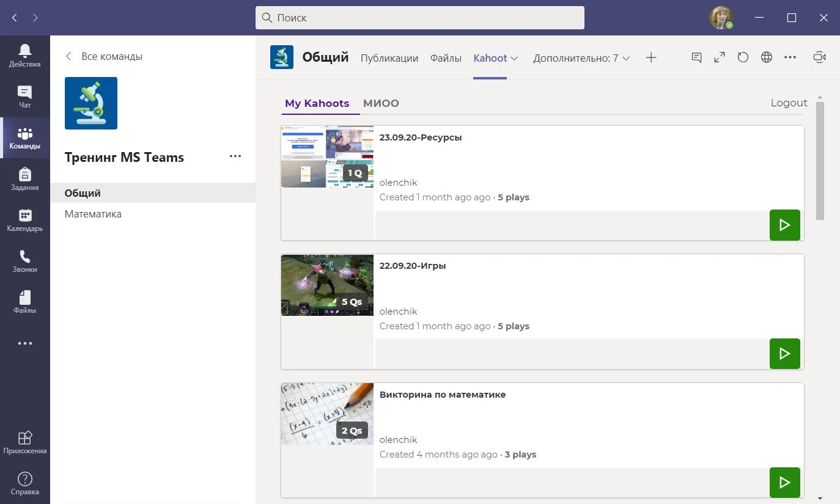Click the '2 Qs' badge
Screen dimensions: 840x504
tap(352, 431)
